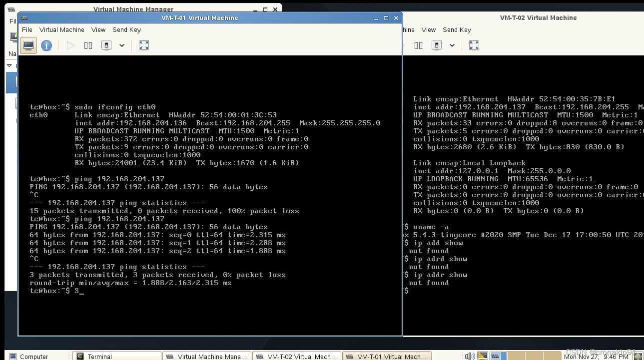
Task: Open the File menu in VM-T-01
Action: coord(27,30)
